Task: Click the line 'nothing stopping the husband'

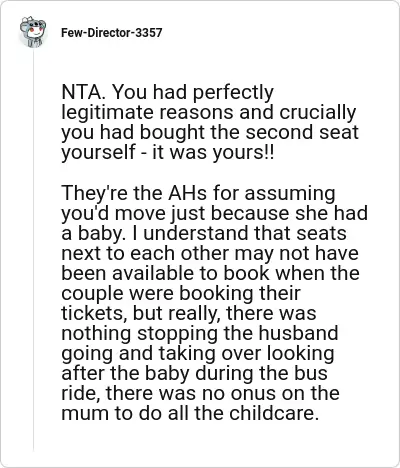Action: pos(200,333)
